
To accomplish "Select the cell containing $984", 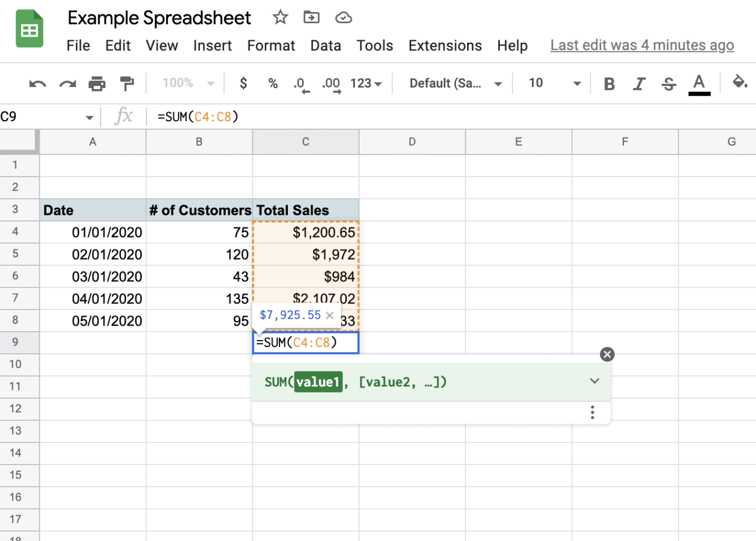I will click(x=305, y=276).
